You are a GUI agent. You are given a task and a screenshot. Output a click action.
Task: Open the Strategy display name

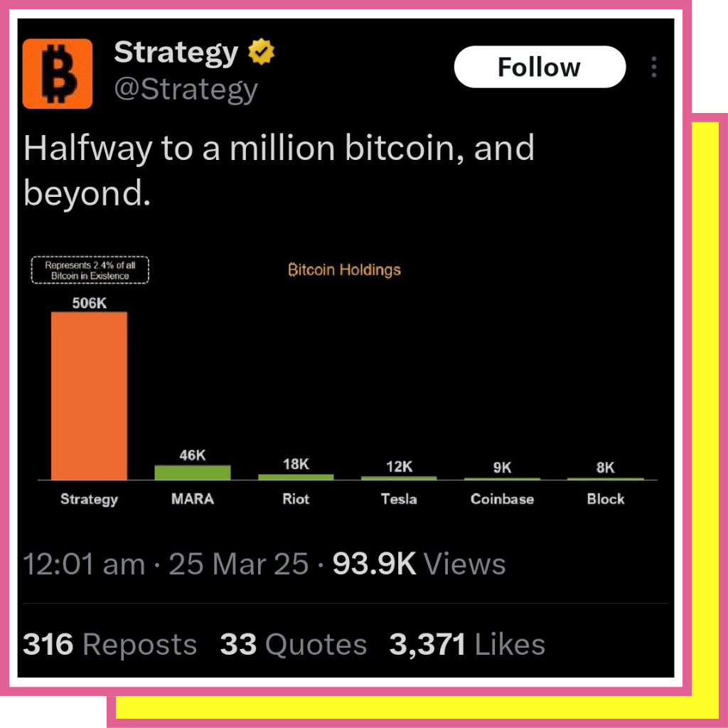click(176, 52)
